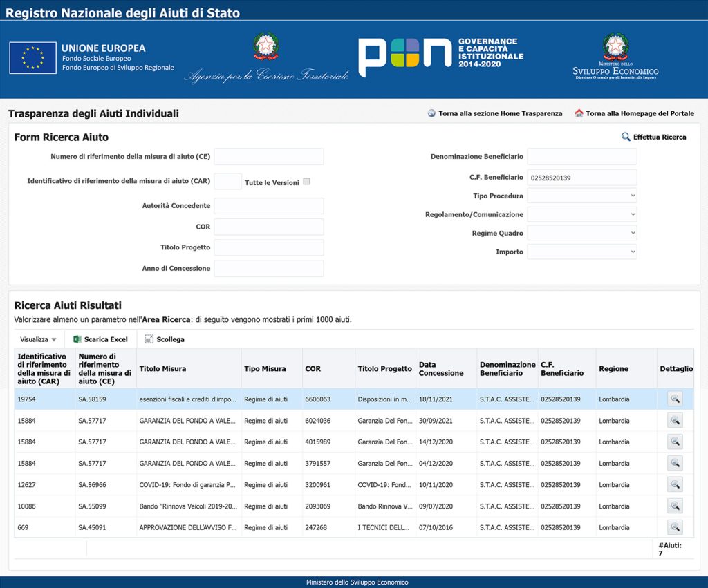
Task: Click the Home Trasparenza globe icon
Action: pyautogui.click(x=431, y=113)
